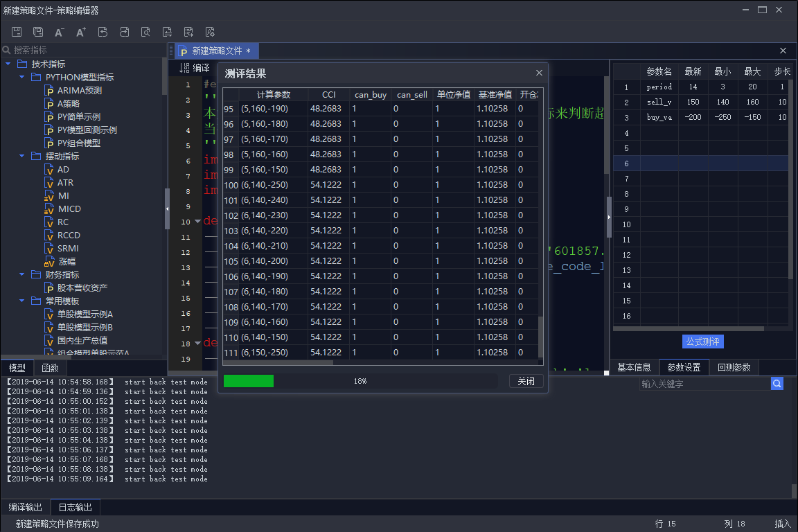
Task: Click the Save file toolbar icon
Action: (17, 32)
